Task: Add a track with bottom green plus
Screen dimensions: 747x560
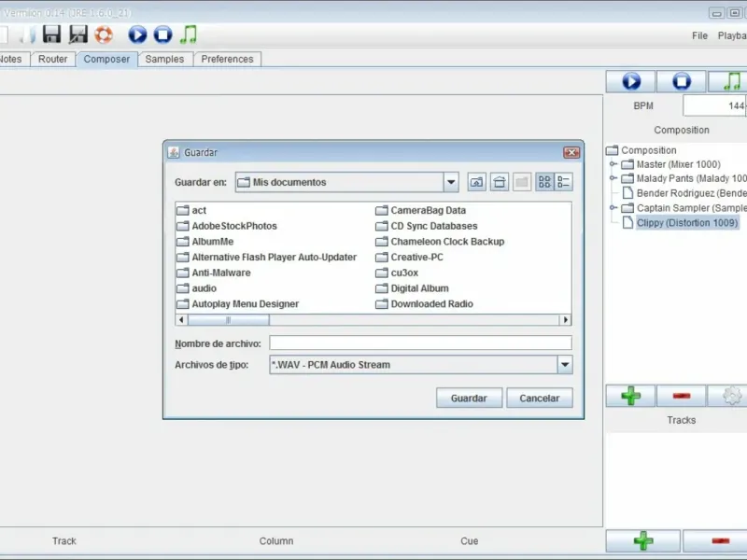Action: point(643,540)
